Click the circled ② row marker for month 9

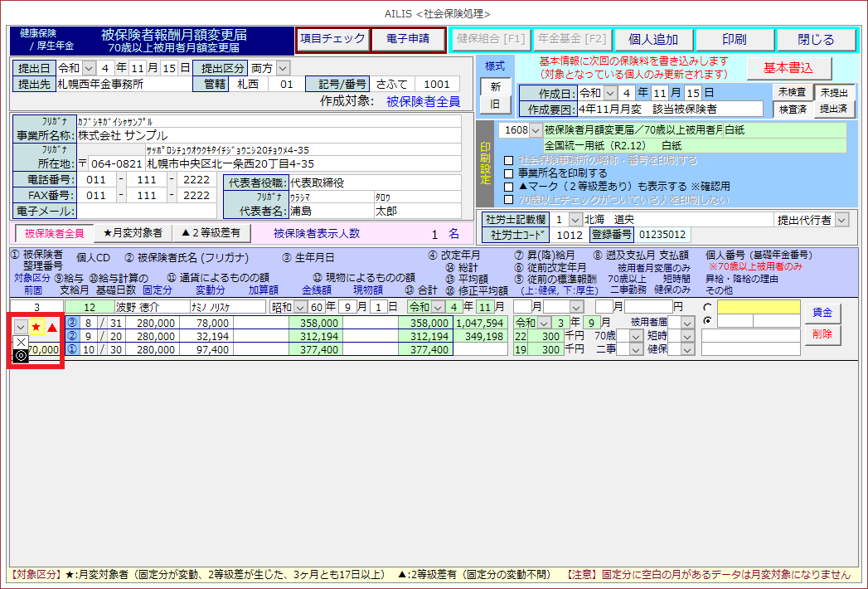pyautogui.click(x=72, y=336)
